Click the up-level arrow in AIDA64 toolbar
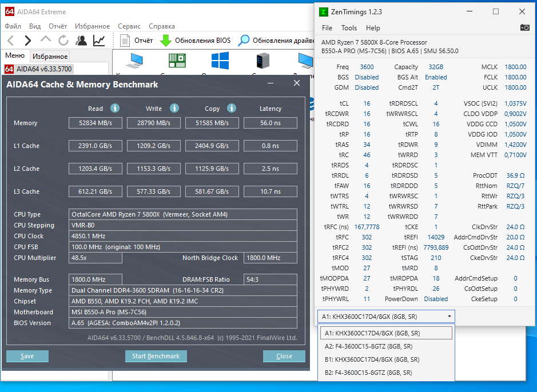Viewport: 537px width, 392px height. pyautogui.click(x=46, y=39)
